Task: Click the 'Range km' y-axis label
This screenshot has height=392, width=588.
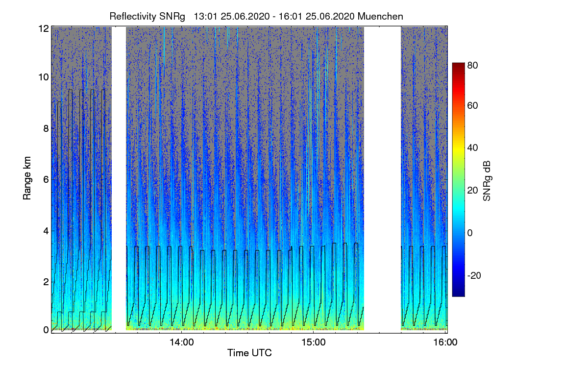Action: pyautogui.click(x=27, y=179)
